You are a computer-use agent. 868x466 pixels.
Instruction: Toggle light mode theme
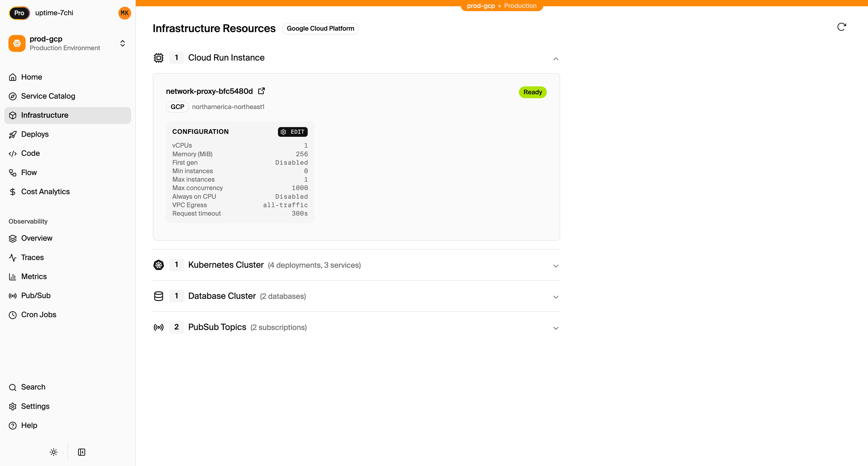tap(53, 452)
